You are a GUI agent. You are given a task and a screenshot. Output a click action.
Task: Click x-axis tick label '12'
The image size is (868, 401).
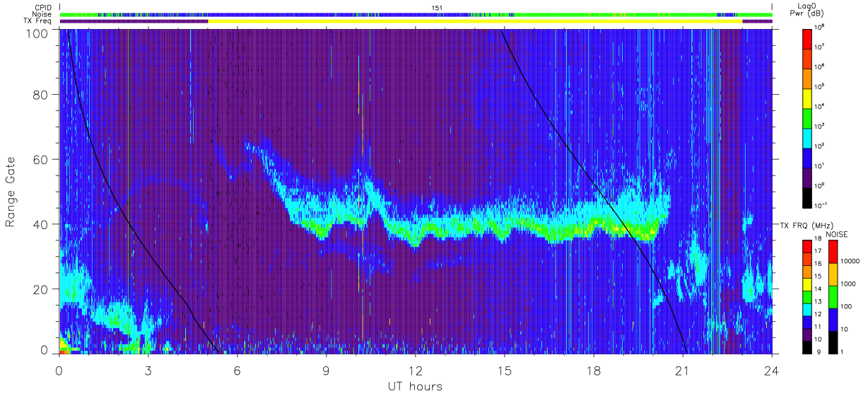click(x=415, y=371)
